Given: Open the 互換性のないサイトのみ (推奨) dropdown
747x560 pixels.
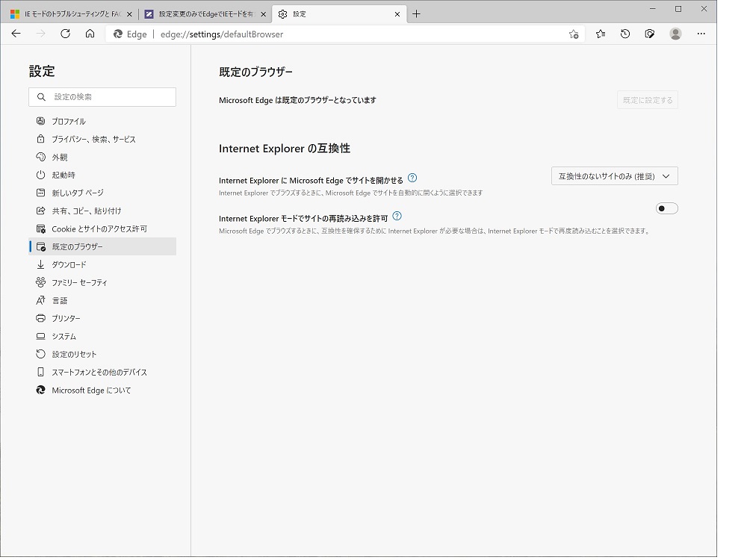Looking at the screenshot, I should click(615, 176).
